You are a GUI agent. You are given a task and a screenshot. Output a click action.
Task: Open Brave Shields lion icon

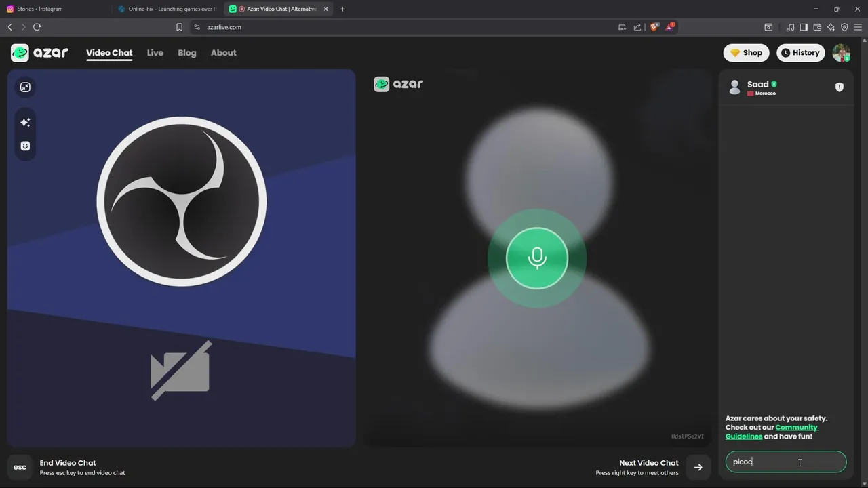(654, 27)
